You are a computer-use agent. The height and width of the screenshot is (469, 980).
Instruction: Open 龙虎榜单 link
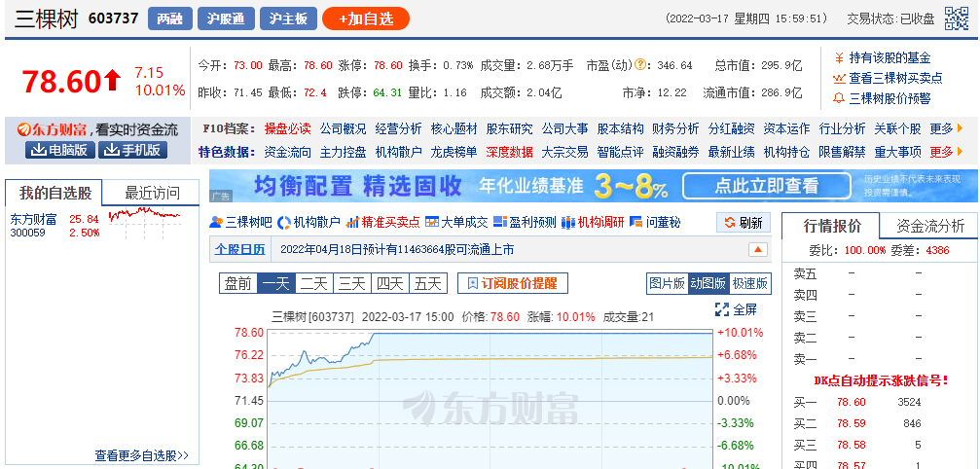point(454,152)
